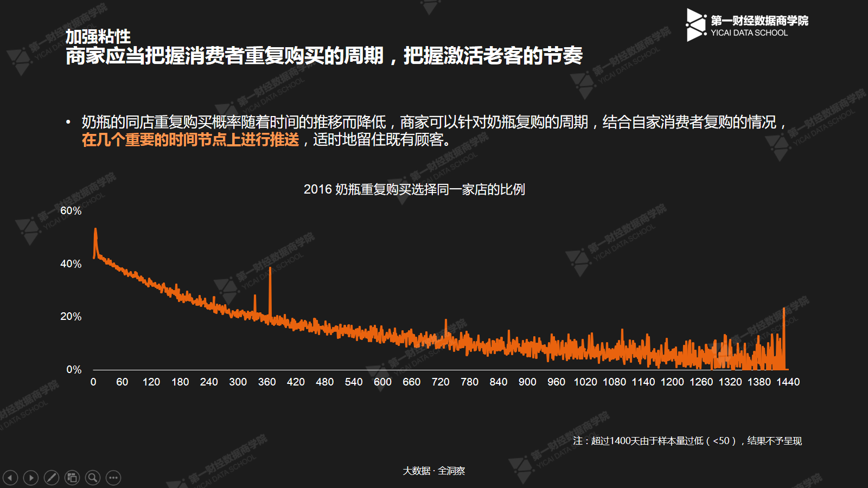Click the Yicai Data School logo

746,25
